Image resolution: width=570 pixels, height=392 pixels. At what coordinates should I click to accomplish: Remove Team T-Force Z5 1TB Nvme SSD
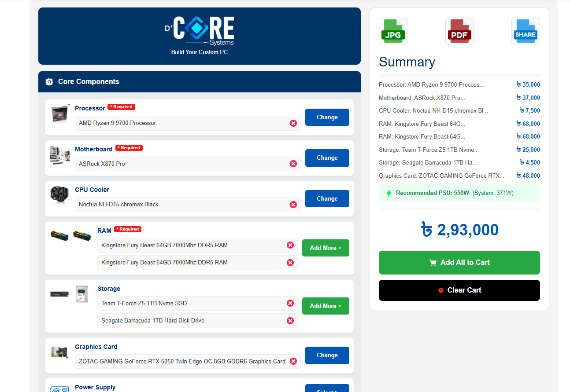coord(290,303)
